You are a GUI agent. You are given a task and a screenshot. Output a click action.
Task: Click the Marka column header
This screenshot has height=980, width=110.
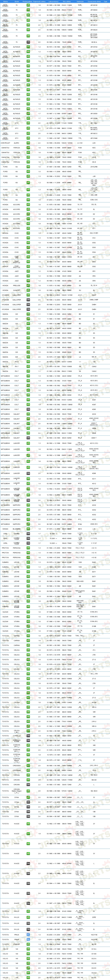[5, 2]
